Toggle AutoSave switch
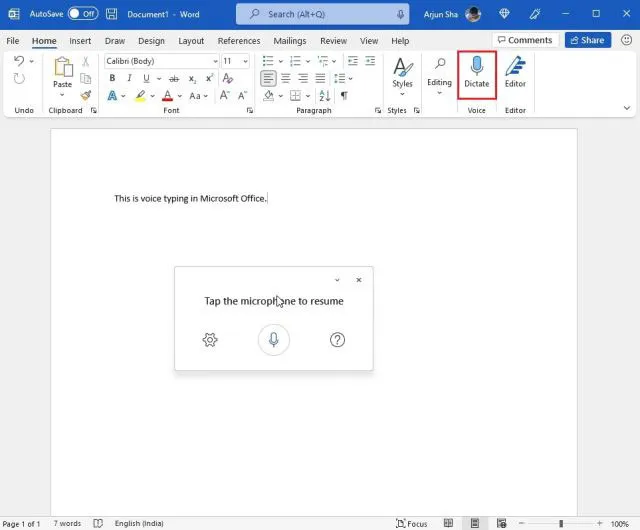This screenshot has width=640, height=530. click(83, 14)
